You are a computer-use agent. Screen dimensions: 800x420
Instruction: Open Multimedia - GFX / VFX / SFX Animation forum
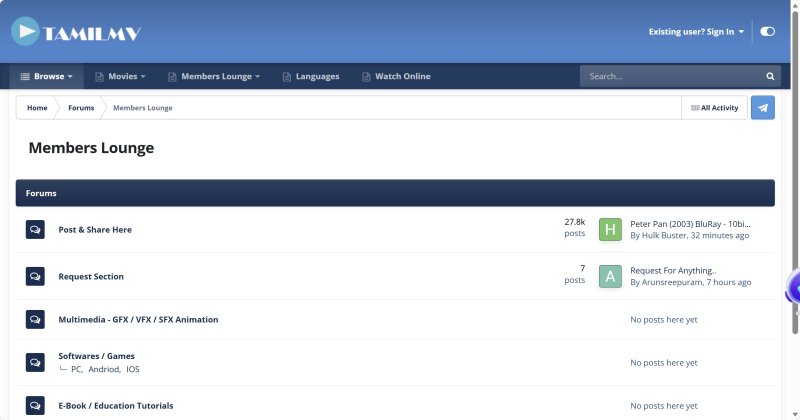[x=138, y=319]
